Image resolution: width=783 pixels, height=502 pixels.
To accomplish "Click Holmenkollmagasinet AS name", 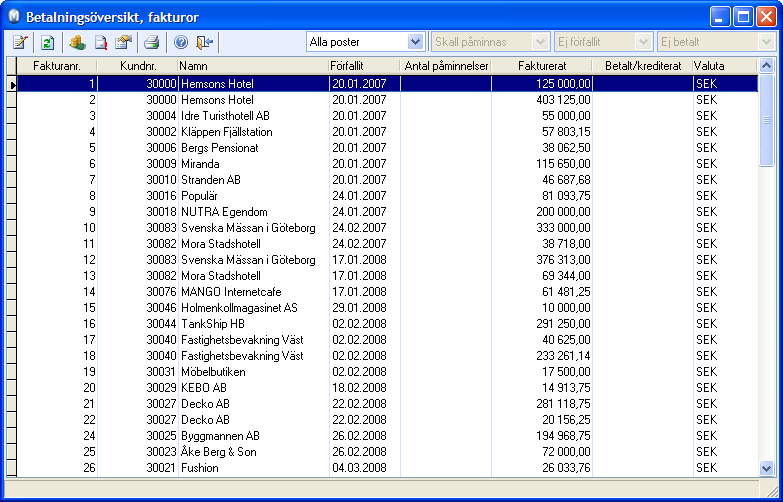I will tap(239, 308).
